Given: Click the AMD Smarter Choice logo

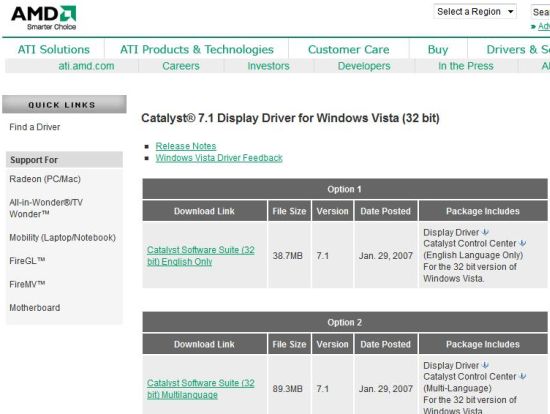Looking at the screenshot, I should [x=44, y=18].
